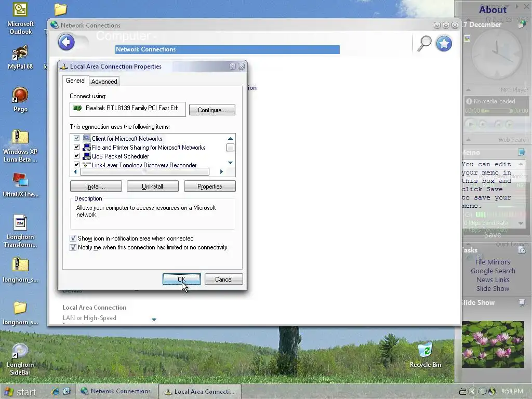Open the Slide Show link in Tasks

point(493,288)
